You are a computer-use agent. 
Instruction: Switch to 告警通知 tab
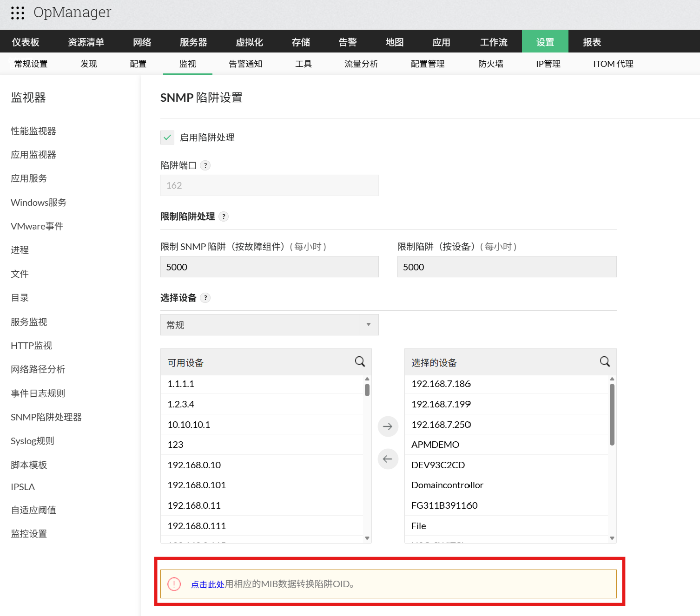pyautogui.click(x=245, y=64)
